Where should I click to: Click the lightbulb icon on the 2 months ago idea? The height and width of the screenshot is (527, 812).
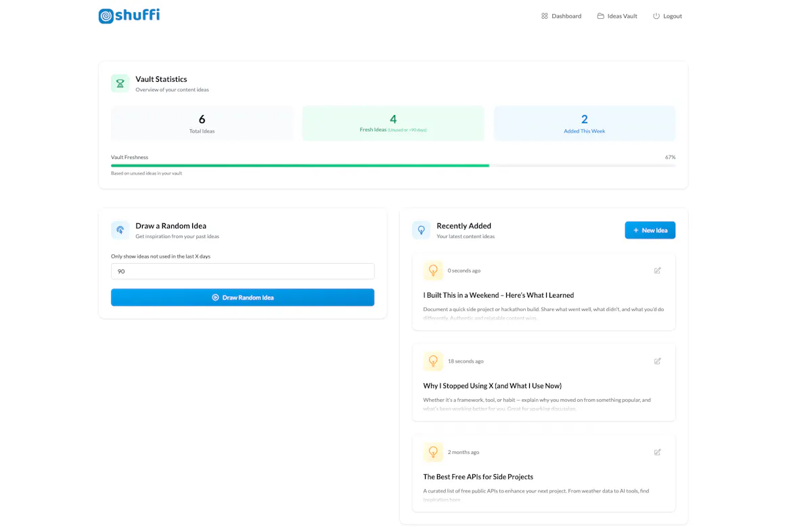[x=433, y=452]
